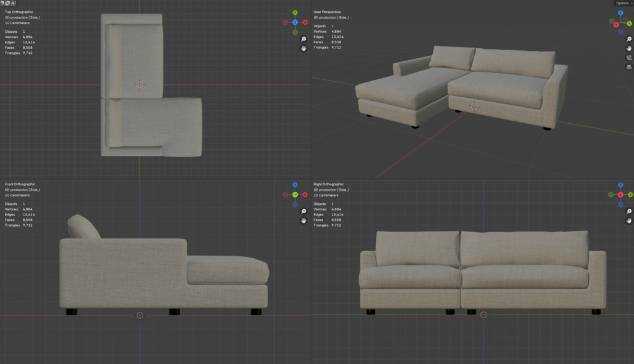Click Edges 13,414 stat in Top view
634x364 pixels.
point(20,42)
